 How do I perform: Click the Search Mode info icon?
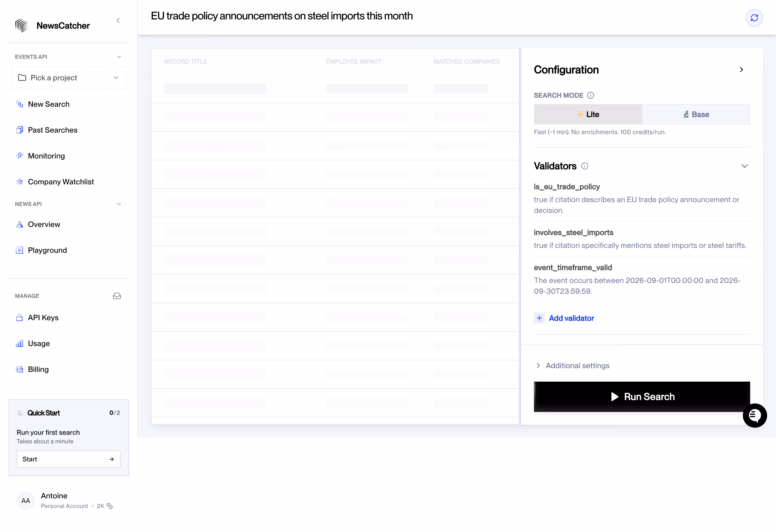pyautogui.click(x=590, y=95)
